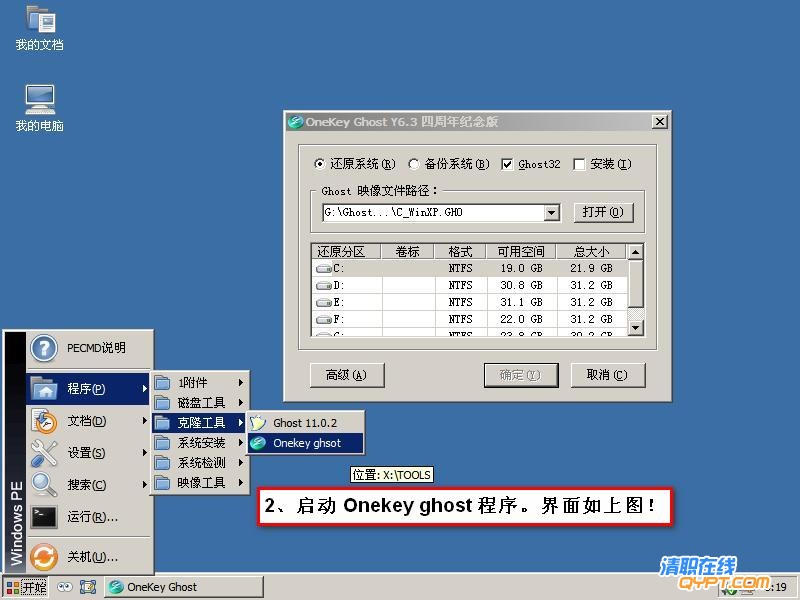Enable the 安装(I) checkbox
The image size is (800, 600).
coord(579,164)
